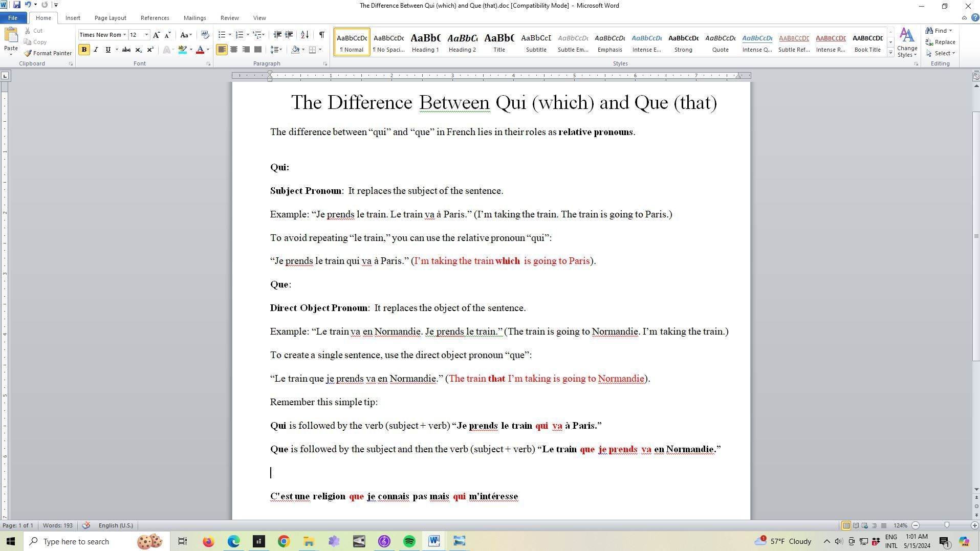
Task: Open the Change Case dropdown
Action: (186, 35)
